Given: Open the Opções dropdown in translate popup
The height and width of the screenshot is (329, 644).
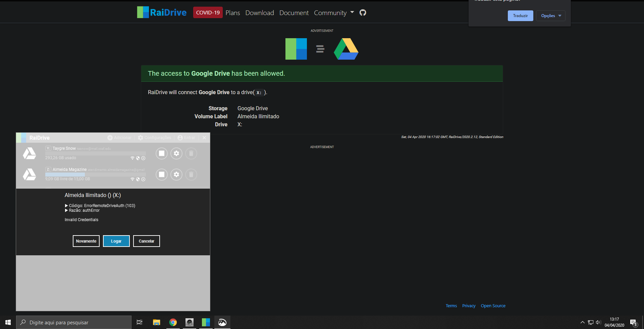Looking at the screenshot, I should point(550,16).
